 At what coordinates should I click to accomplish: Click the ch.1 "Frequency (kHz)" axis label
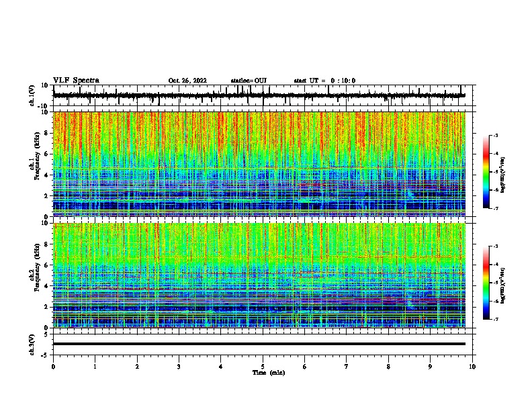click(37, 156)
